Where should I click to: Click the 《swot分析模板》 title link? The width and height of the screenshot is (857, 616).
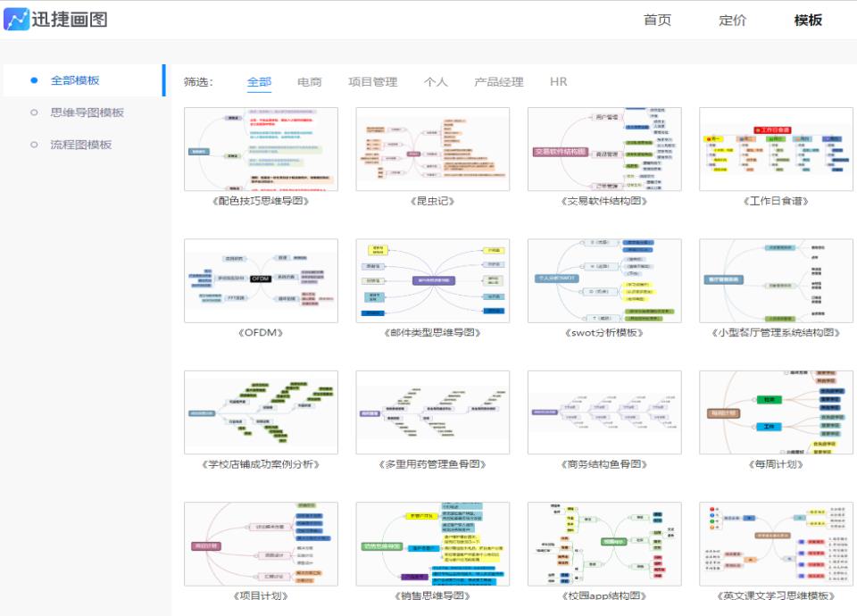[x=604, y=333]
